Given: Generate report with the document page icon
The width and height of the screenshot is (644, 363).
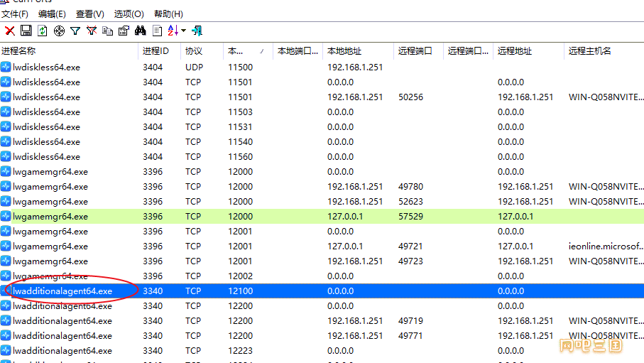Looking at the screenshot, I should [x=157, y=31].
